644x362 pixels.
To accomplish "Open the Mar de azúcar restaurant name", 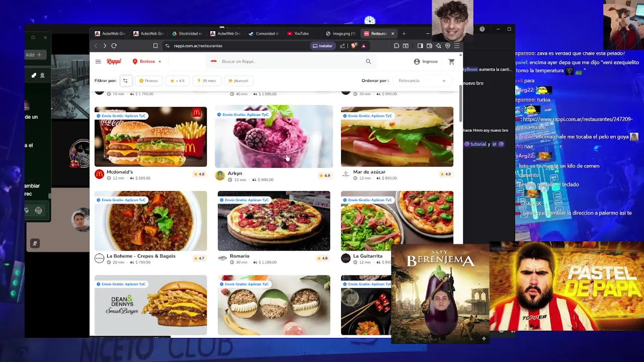I will point(369,172).
